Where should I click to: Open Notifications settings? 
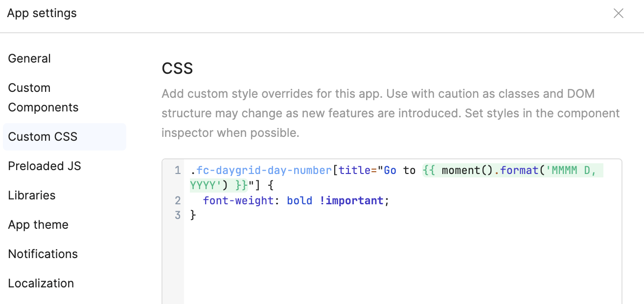[x=43, y=254]
